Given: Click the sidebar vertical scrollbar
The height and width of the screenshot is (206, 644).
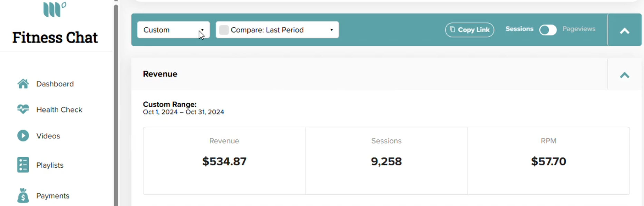Looking at the screenshot, I should point(116,104).
